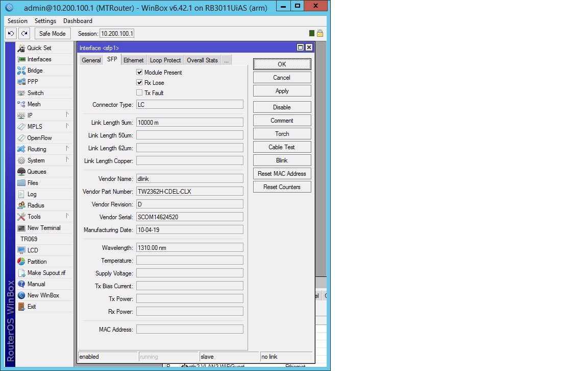Open TR069 from sidebar
Viewport: 588px width, 371px height.
click(29, 239)
